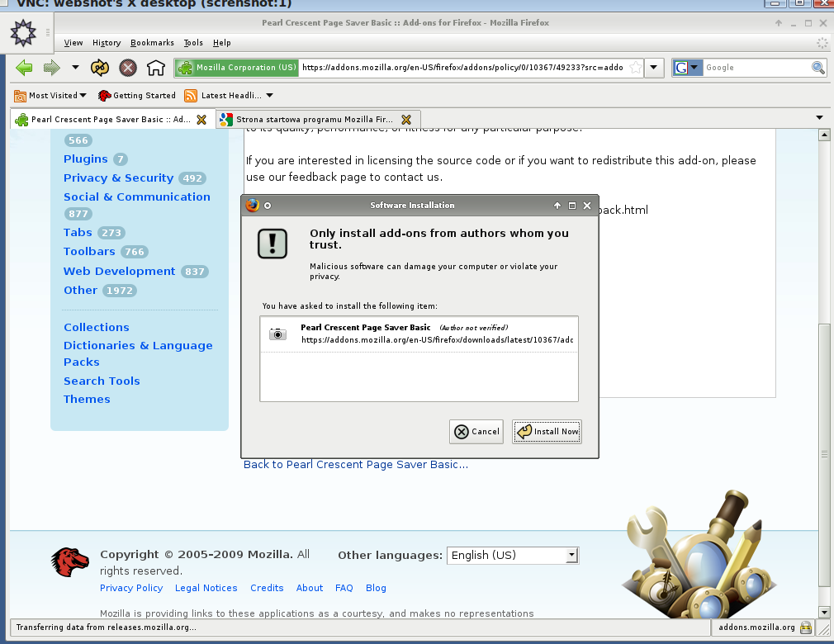The width and height of the screenshot is (834, 644).
Task: Open the Other languages combo box
Action: tap(513, 555)
